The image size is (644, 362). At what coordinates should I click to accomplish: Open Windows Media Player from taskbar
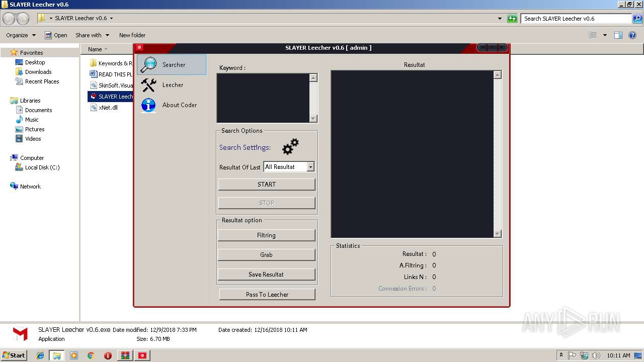74,355
